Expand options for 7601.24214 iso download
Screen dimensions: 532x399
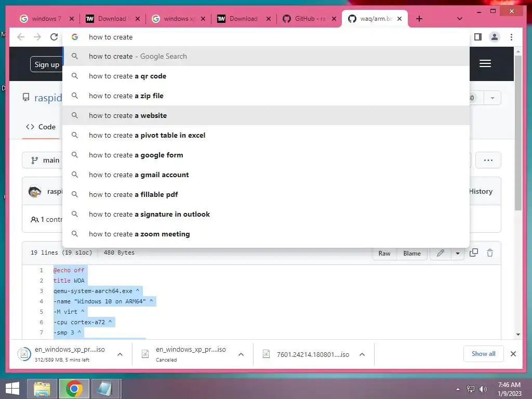pyautogui.click(x=362, y=354)
